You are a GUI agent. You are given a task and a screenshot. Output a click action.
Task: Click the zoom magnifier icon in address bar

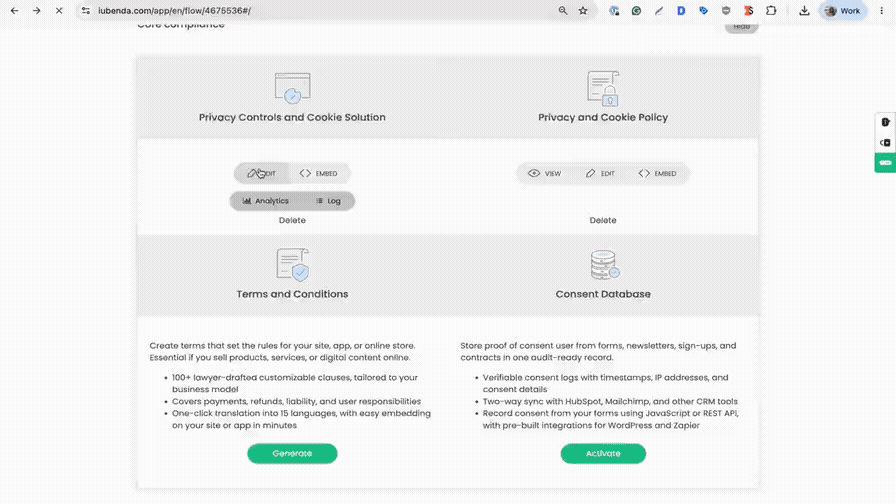coord(563,11)
